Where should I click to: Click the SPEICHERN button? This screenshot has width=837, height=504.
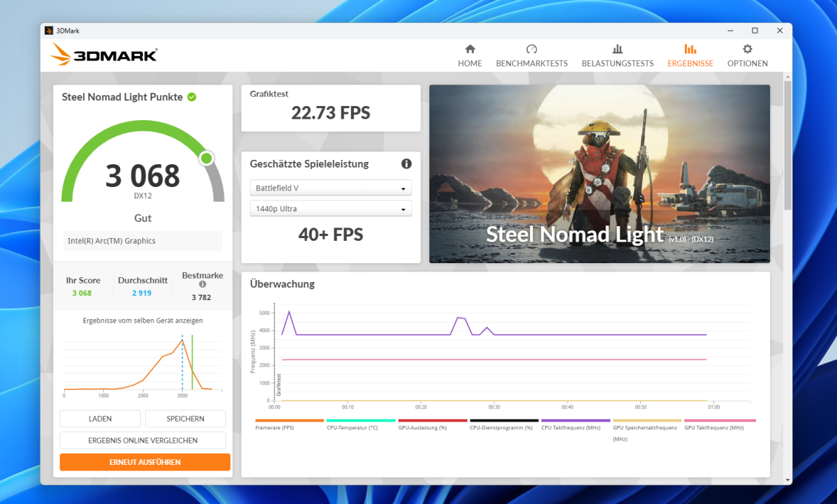click(x=185, y=419)
